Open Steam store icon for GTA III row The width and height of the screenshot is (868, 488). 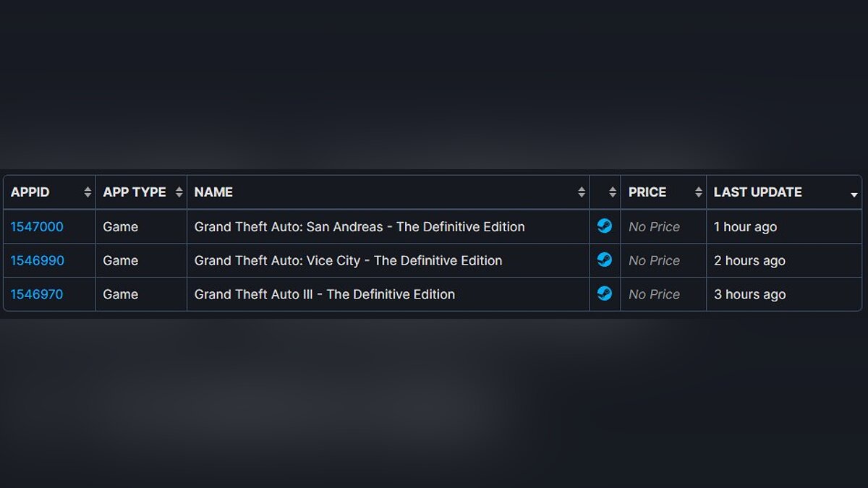click(605, 294)
